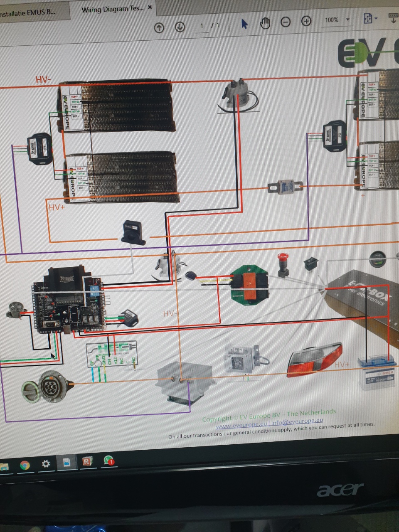Open the 100% zoom level dropdown
The image size is (399, 532).
[348, 20]
